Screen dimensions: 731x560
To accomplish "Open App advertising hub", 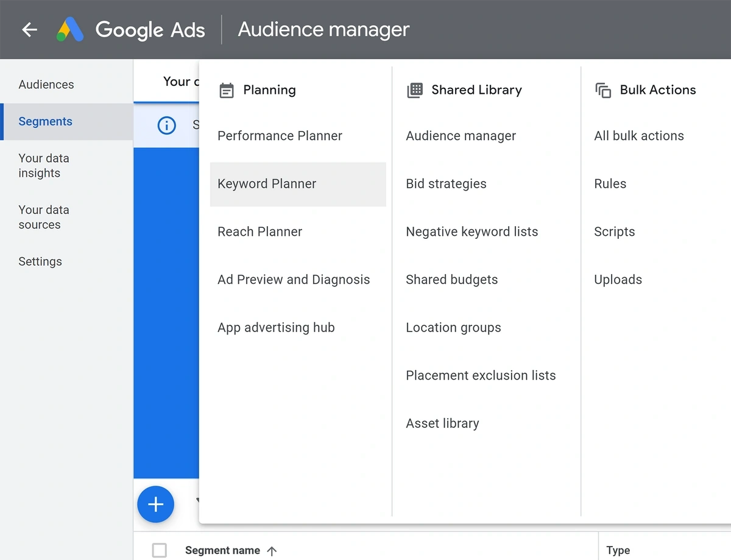I will point(276,328).
